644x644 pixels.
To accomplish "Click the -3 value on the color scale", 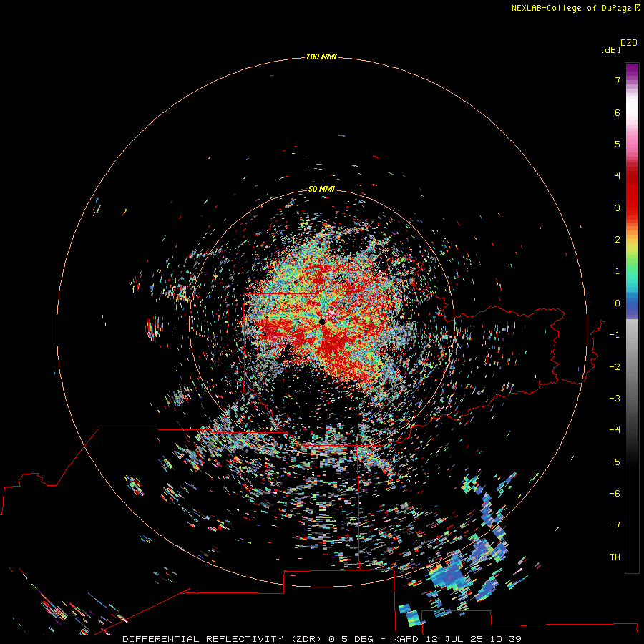I will [x=615, y=399].
